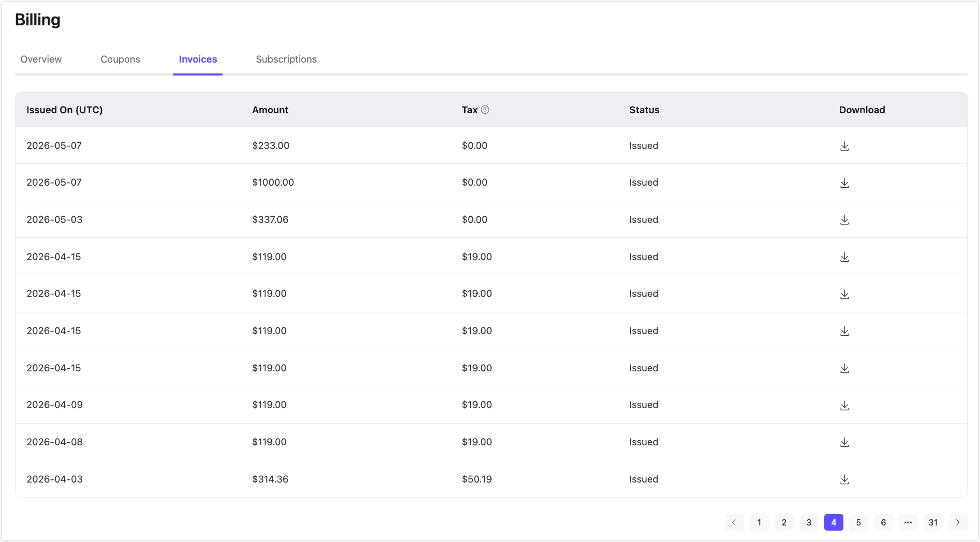The height and width of the screenshot is (542, 980).
Task: Click the Amount column header
Action: 270,110
